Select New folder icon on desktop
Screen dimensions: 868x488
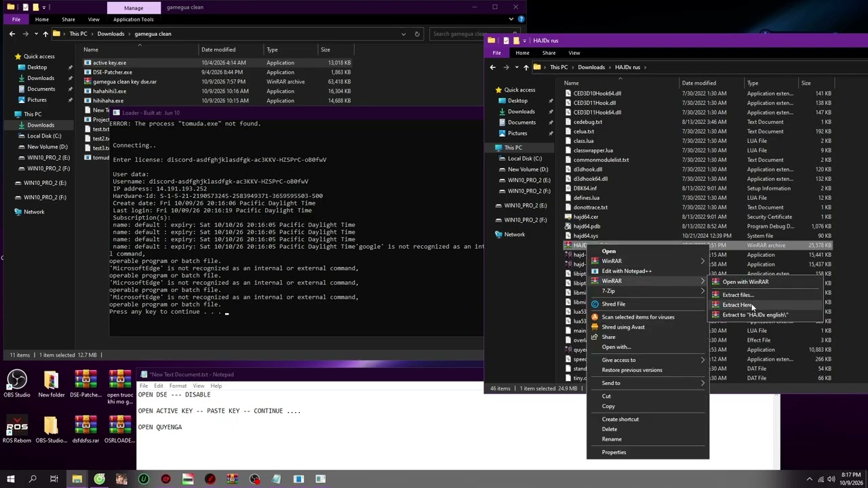pos(52,384)
